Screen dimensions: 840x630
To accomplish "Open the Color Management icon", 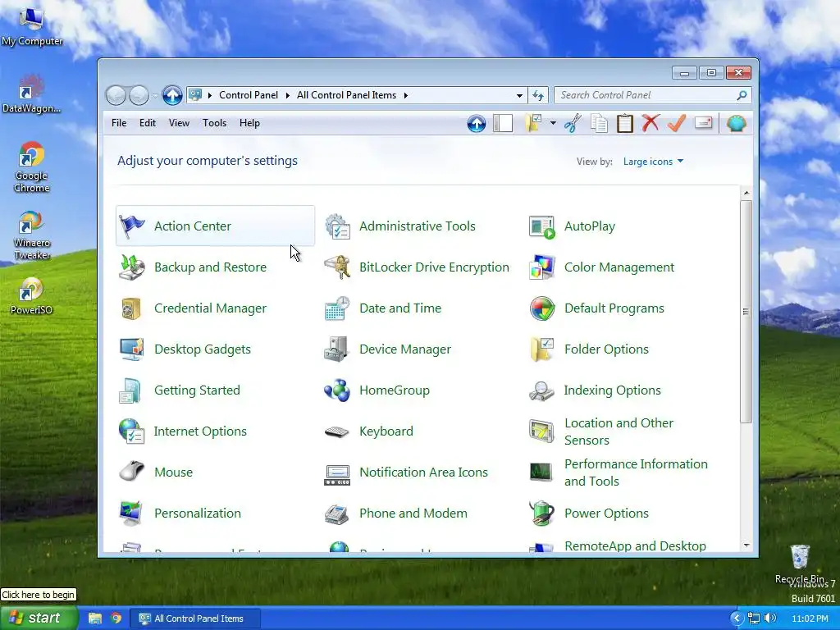I will click(541, 267).
